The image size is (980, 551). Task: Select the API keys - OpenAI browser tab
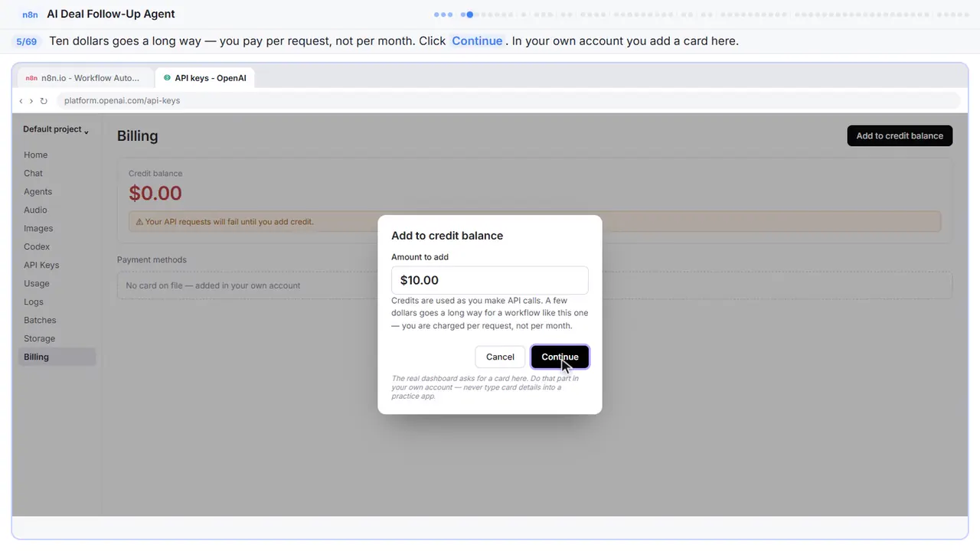[x=205, y=78]
